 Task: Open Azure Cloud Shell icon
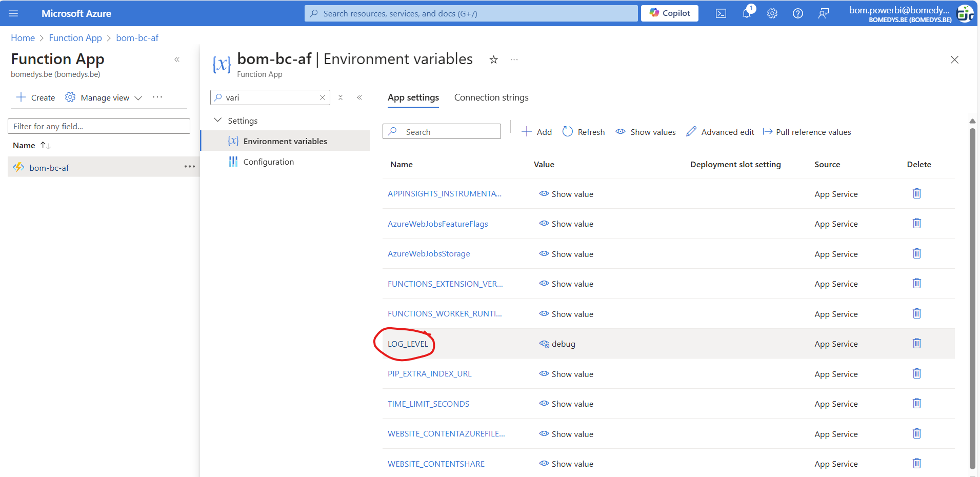(721, 13)
